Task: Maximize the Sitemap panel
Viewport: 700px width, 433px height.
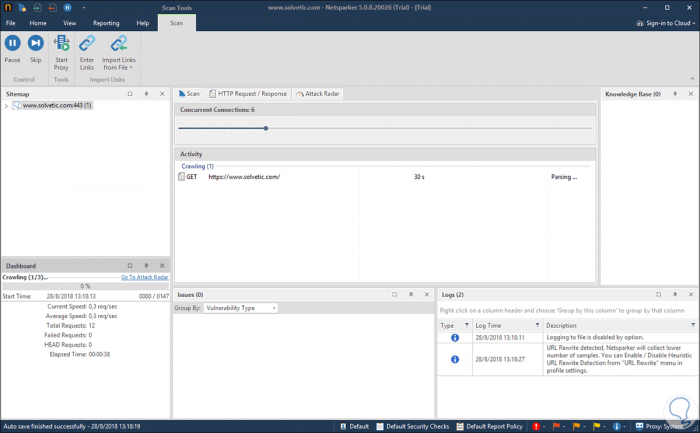Action: click(130, 94)
